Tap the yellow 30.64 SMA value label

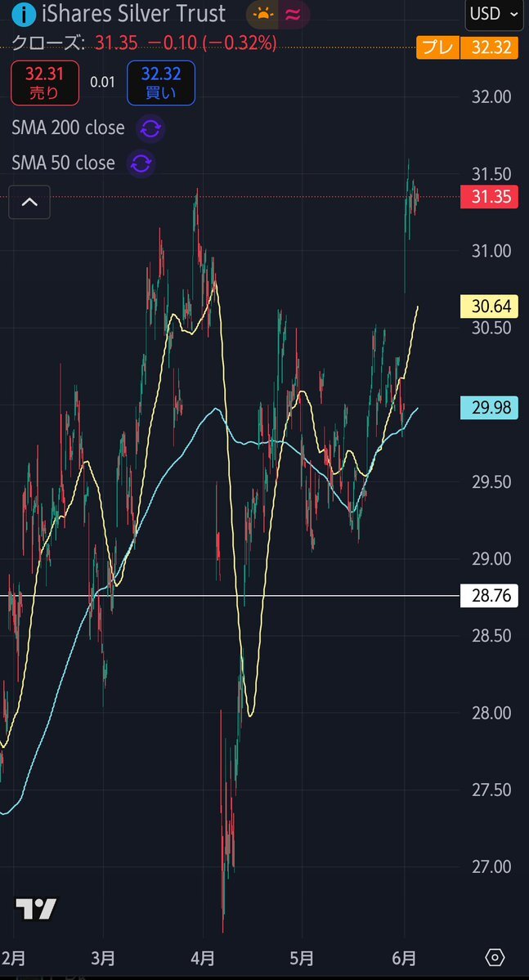pyautogui.click(x=488, y=307)
